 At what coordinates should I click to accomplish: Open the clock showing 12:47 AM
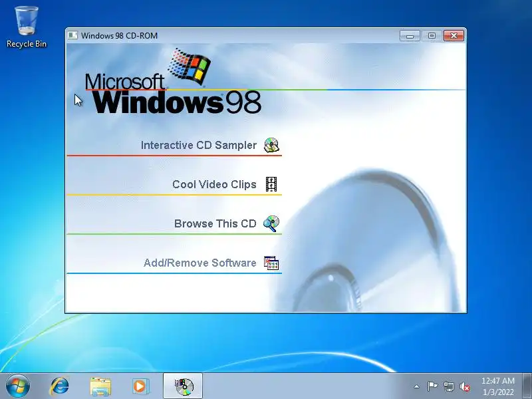[497, 386]
